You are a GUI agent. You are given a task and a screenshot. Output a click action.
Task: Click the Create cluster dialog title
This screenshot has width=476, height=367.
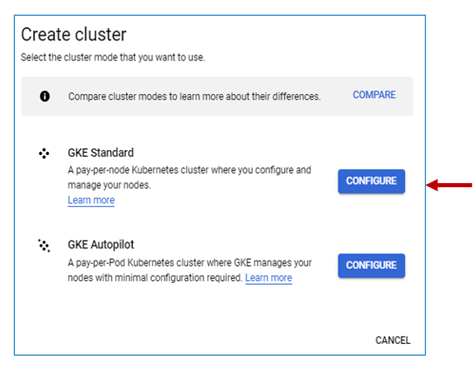[74, 34]
